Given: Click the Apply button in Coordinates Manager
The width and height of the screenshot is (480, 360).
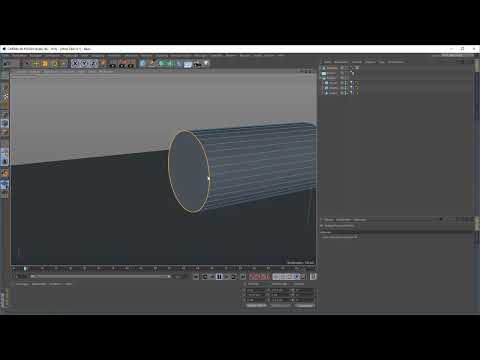Looking at the screenshot, I should [304, 306].
